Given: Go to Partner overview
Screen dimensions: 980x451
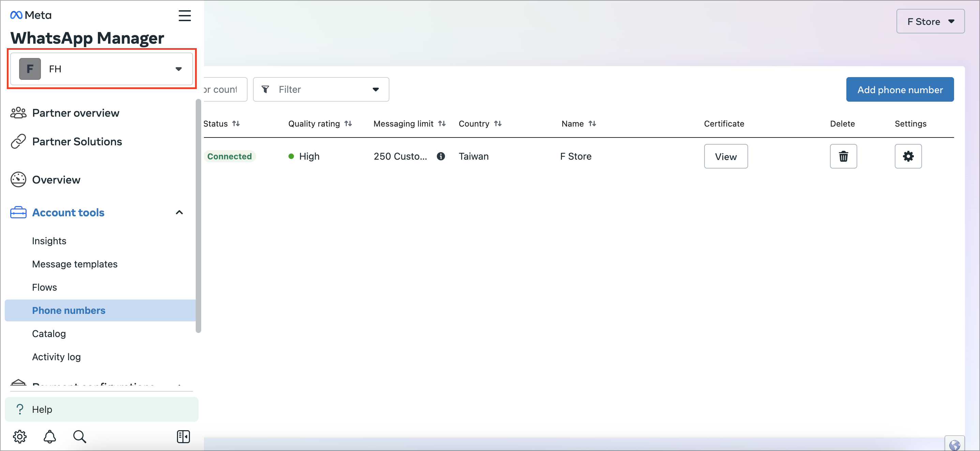Looking at the screenshot, I should tap(76, 113).
